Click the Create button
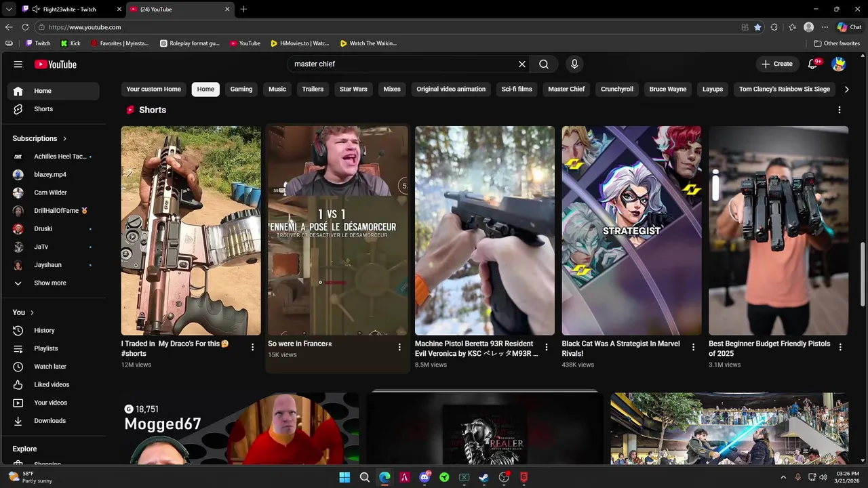Screen dimensions: 868x488 tap(777, 64)
